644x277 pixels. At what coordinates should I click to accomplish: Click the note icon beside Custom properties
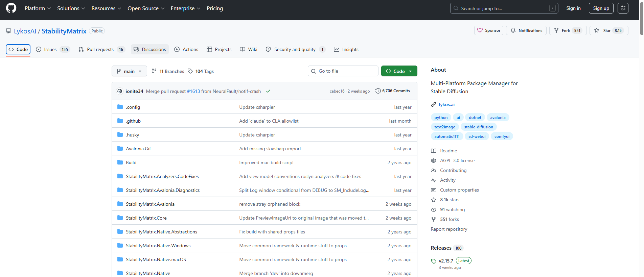pyautogui.click(x=434, y=190)
